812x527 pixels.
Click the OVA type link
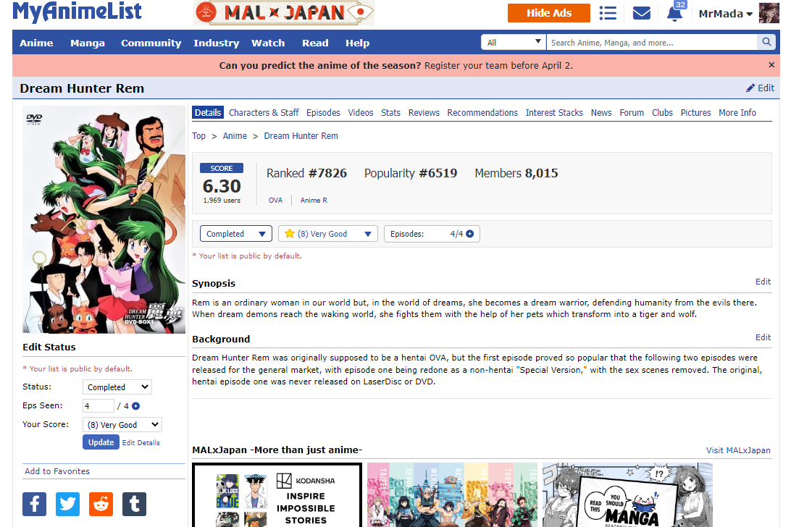tap(275, 200)
